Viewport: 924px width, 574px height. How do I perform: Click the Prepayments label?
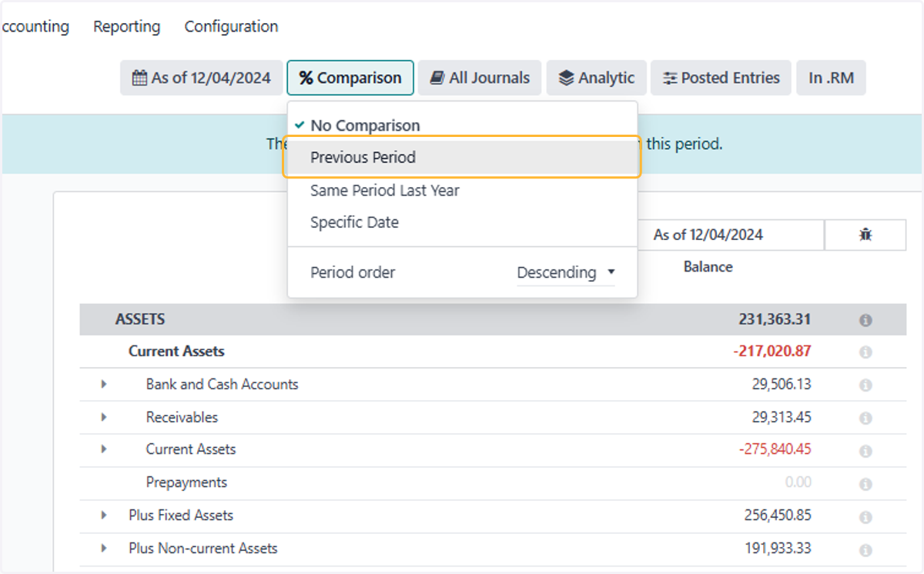[x=186, y=482]
